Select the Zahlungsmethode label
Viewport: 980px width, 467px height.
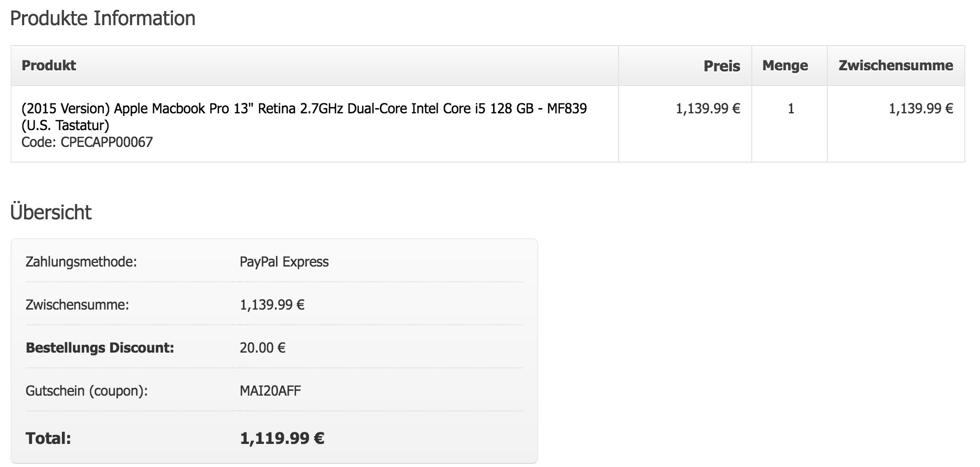[x=81, y=262]
